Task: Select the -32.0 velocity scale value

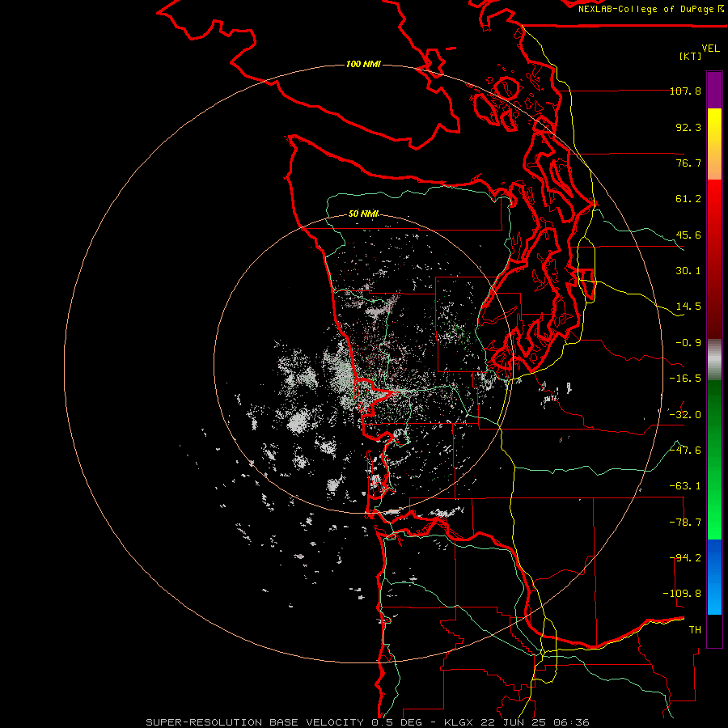Action: (x=685, y=415)
